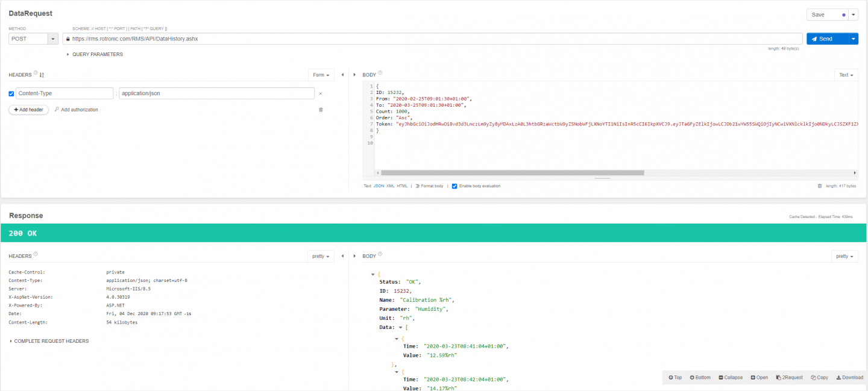This screenshot has height=391, width=868.
Task: Expand COMPLETE REQUEST HEADERS section
Action: [49, 341]
